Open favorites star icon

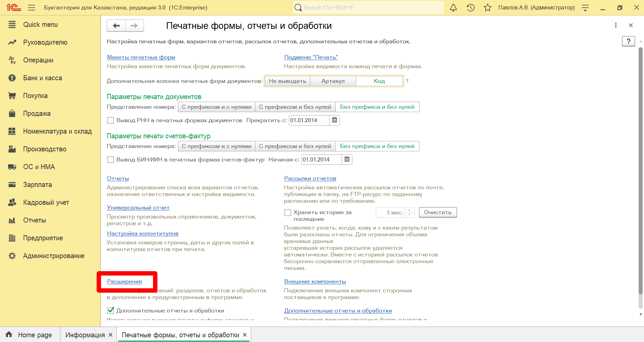[488, 7]
